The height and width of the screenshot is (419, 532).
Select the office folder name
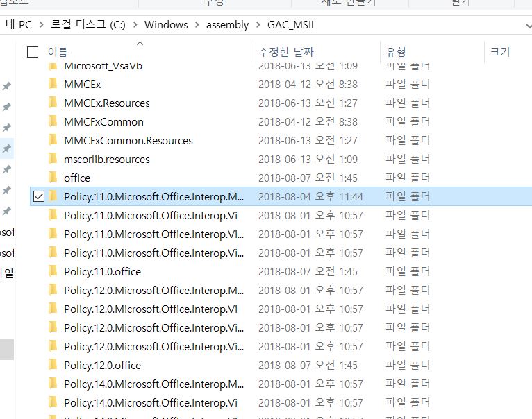pos(77,178)
